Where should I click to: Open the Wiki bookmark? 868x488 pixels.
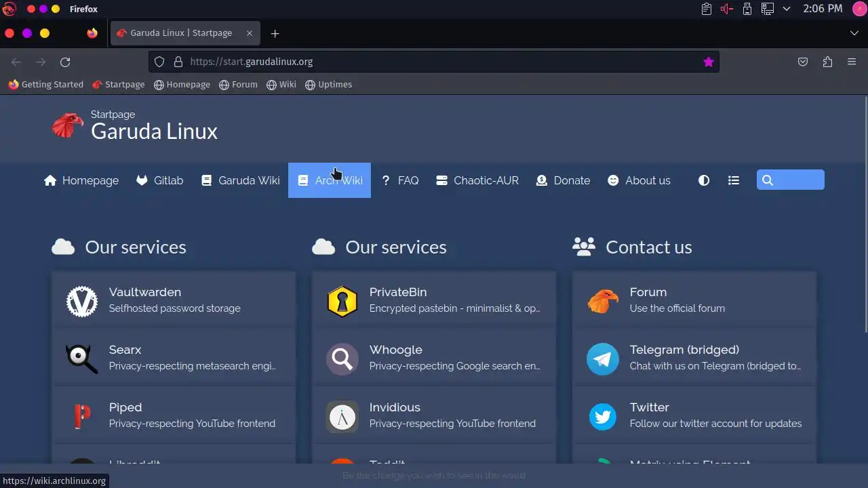281,85
